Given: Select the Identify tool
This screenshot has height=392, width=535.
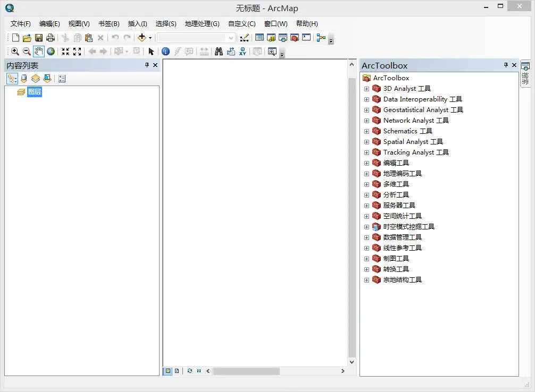Looking at the screenshot, I should pyautogui.click(x=165, y=52).
